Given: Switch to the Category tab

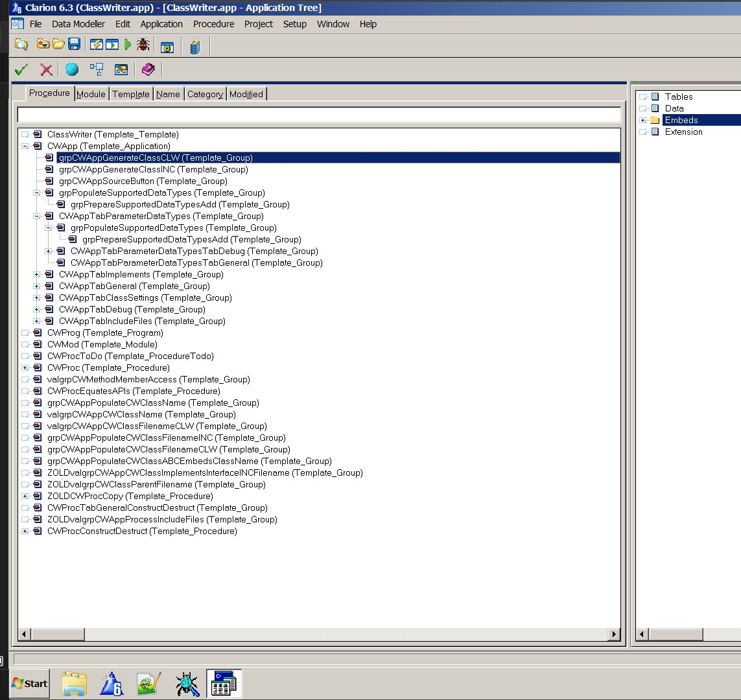Looking at the screenshot, I should (205, 94).
